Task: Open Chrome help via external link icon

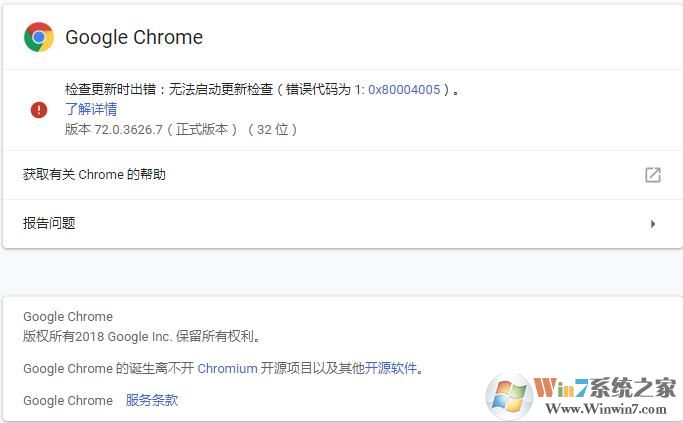Action: pos(652,175)
